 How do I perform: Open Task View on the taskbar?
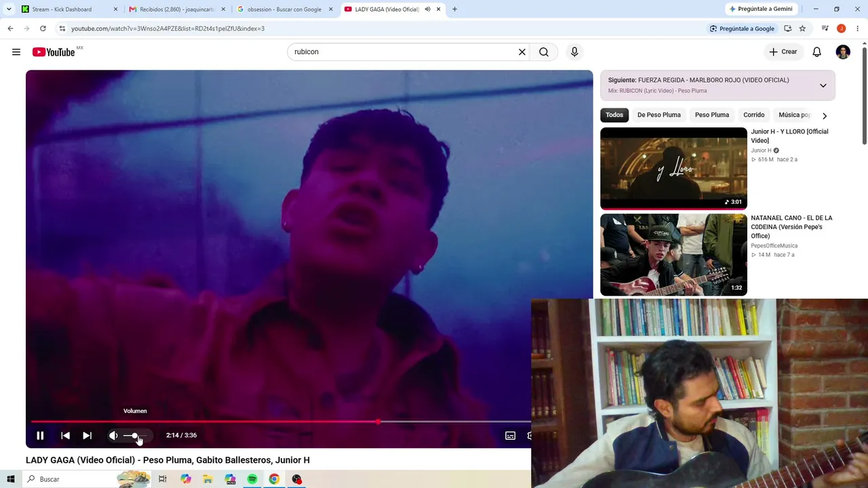click(163, 479)
